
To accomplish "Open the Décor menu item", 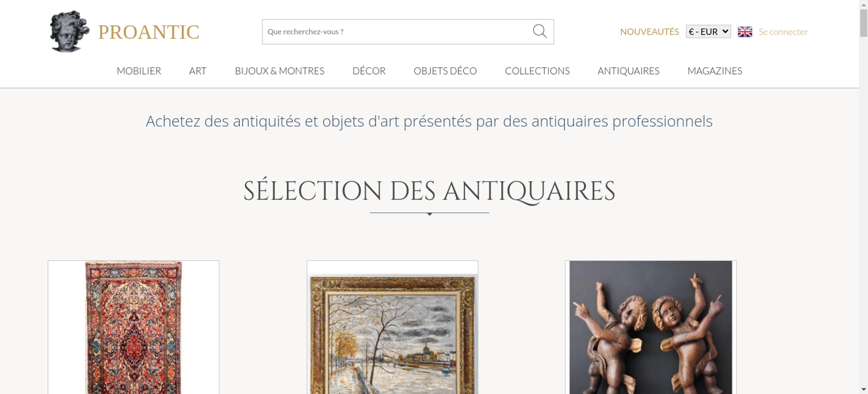I will (x=369, y=71).
